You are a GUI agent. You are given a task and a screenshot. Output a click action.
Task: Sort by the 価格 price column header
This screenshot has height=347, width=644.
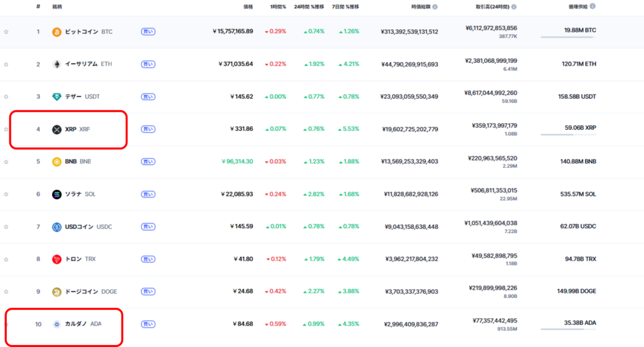[248, 6]
